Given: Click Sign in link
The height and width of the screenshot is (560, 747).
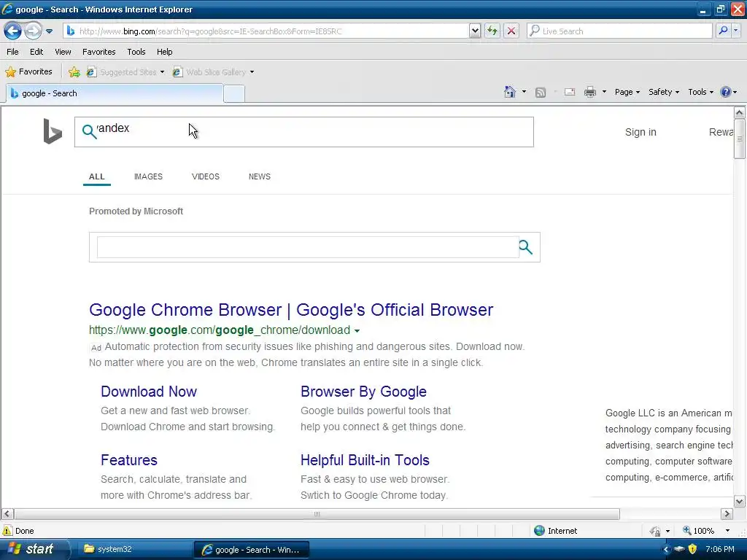Looking at the screenshot, I should pos(640,133).
